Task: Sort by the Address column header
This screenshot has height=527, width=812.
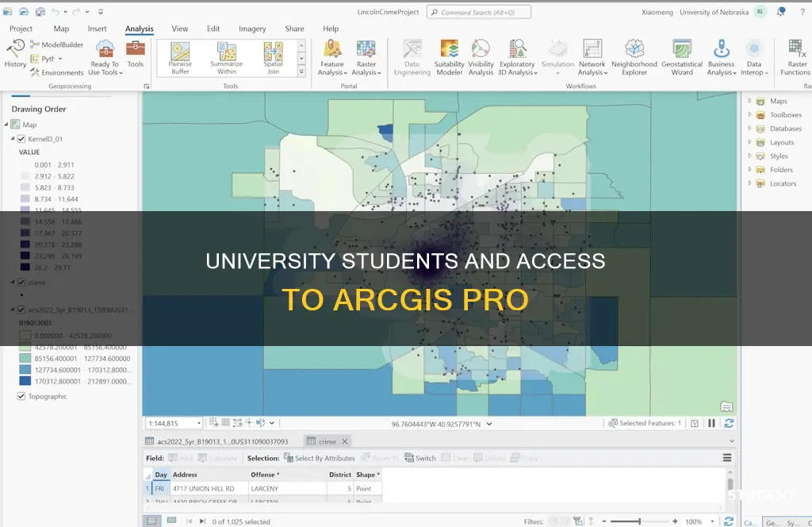Action: point(209,475)
